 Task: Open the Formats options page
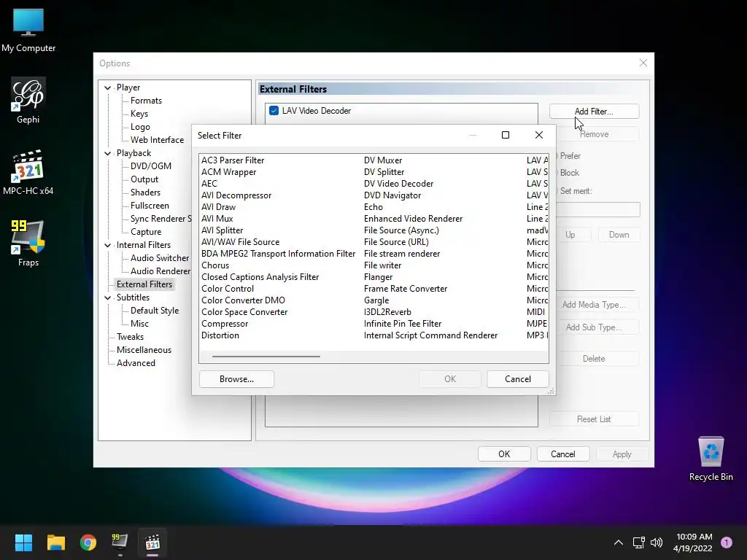click(146, 101)
